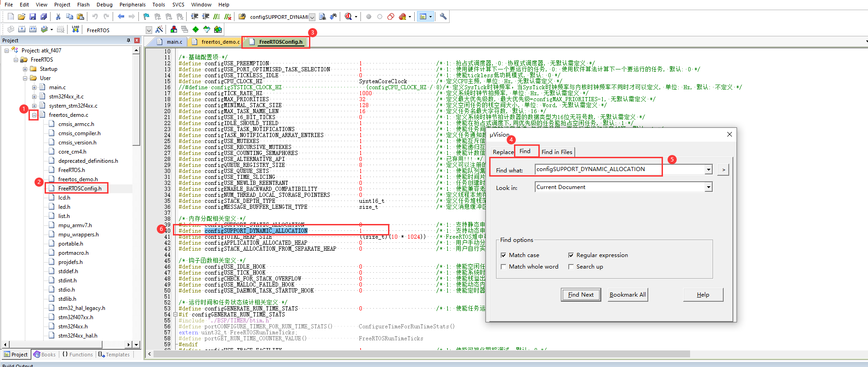The height and width of the screenshot is (367, 868).
Task: Close the Project panel
Action: (137, 40)
